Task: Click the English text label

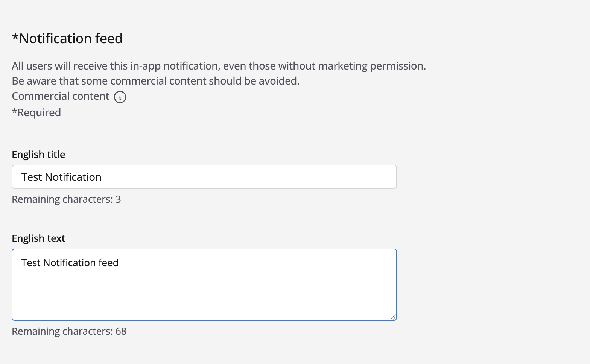Action: [38, 238]
